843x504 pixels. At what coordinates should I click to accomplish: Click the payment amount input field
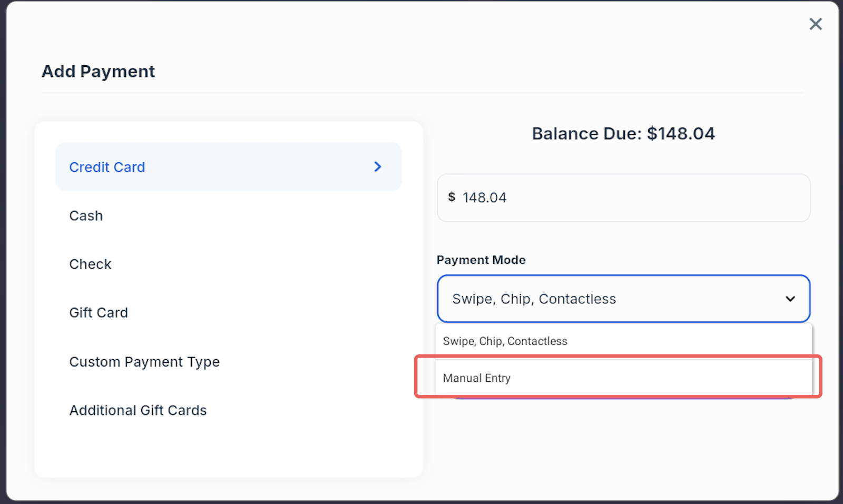point(632,198)
